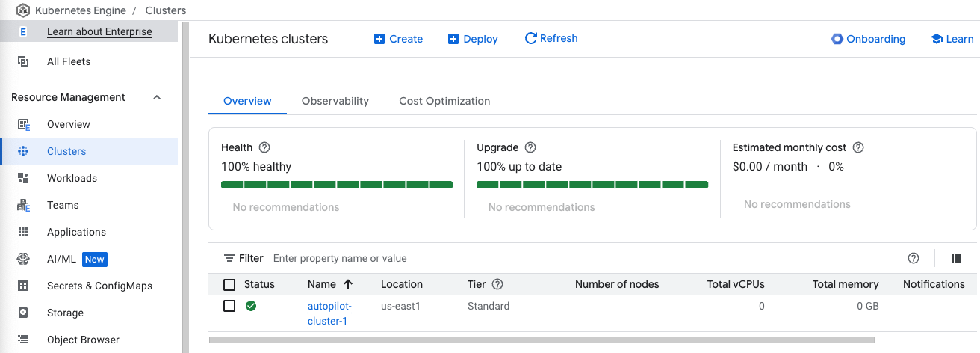Click the Workloads sidebar icon
980x353 pixels.
point(23,178)
